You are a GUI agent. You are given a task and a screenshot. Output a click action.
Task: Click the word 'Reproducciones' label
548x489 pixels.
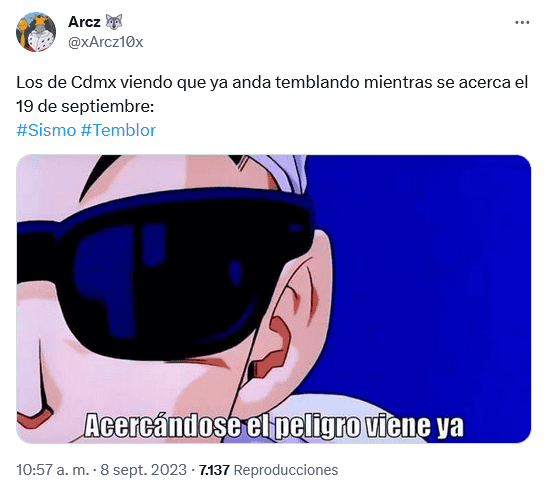tap(286, 470)
